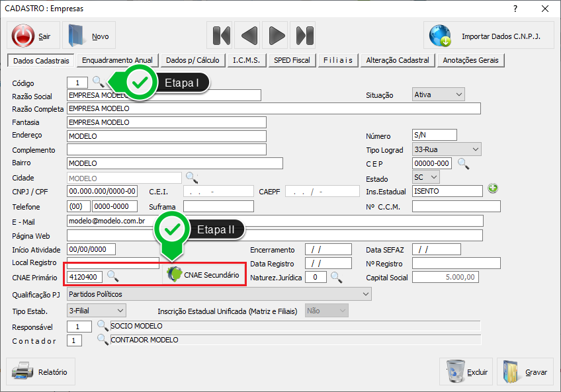
Task: Open CNAE Primário search magnifier
Action: click(113, 276)
